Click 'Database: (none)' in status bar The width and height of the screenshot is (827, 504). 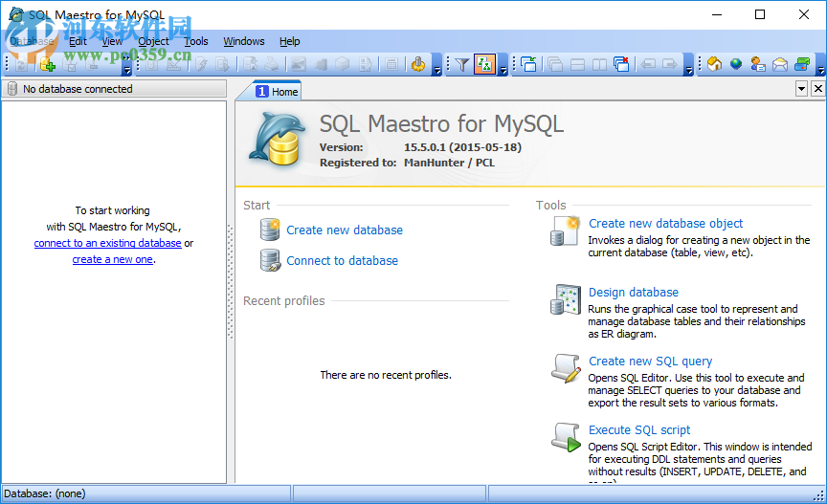[44, 493]
